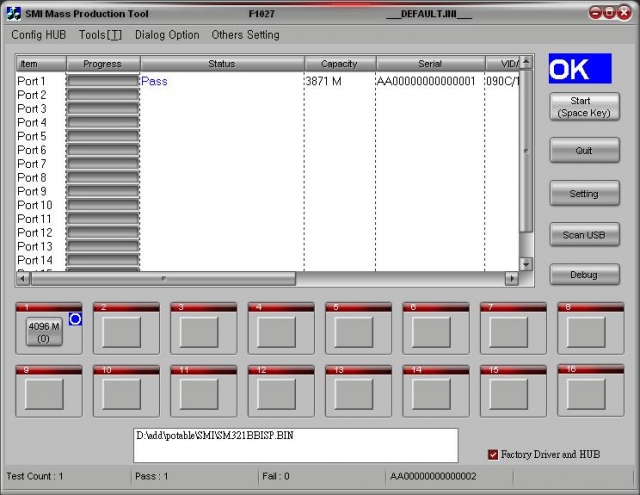The height and width of the screenshot is (495, 640).
Task: Click the blue circle status indicator in slot 1
Action: coord(75,319)
